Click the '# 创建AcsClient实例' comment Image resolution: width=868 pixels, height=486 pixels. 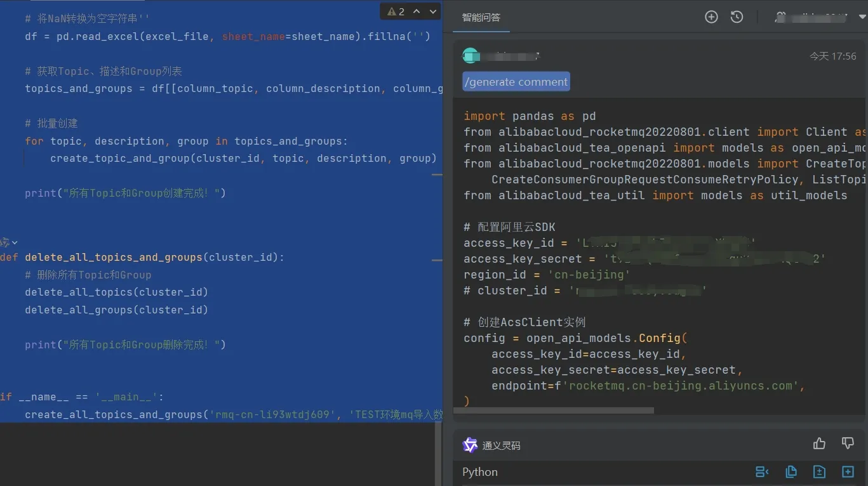[524, 322]
